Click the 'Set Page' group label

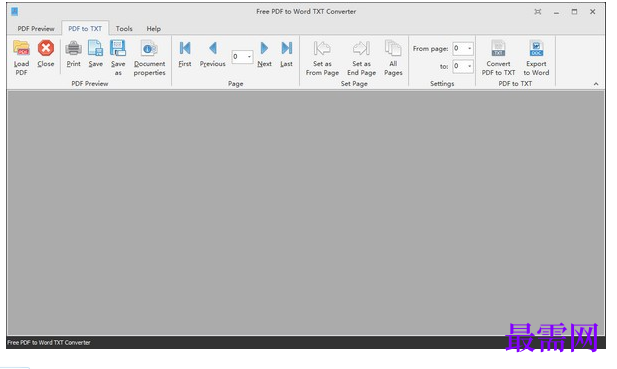354,84
